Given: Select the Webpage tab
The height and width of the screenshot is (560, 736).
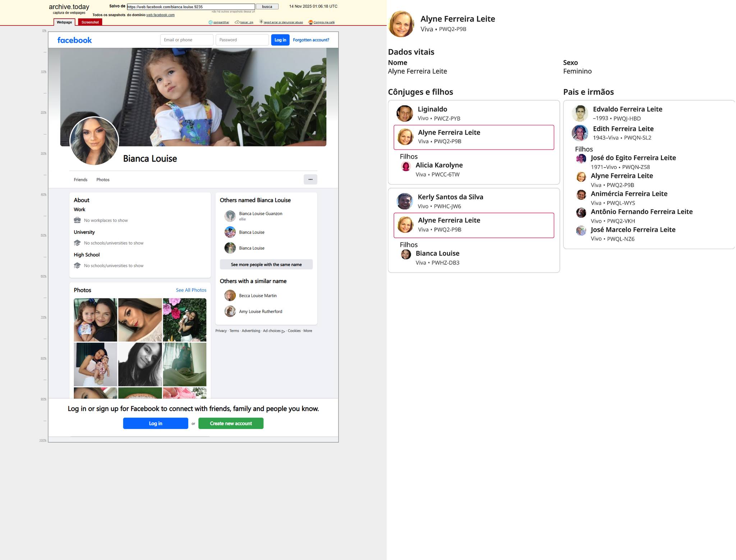Looking at the screenshot, I should pyautogui.click(x=64, y=22).
